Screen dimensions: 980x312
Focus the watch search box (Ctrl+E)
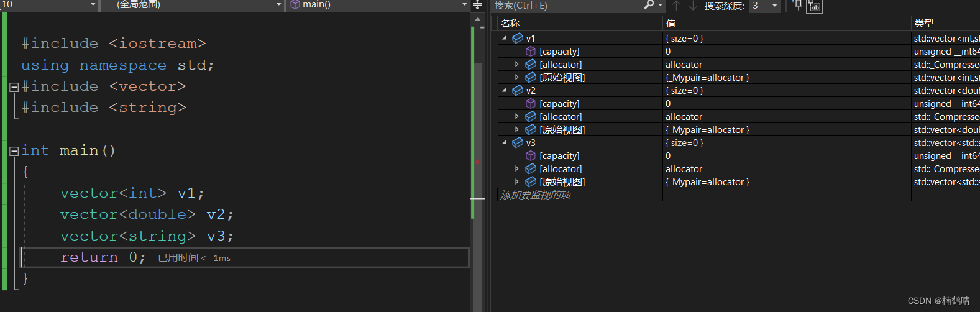[x=567, y=6]
